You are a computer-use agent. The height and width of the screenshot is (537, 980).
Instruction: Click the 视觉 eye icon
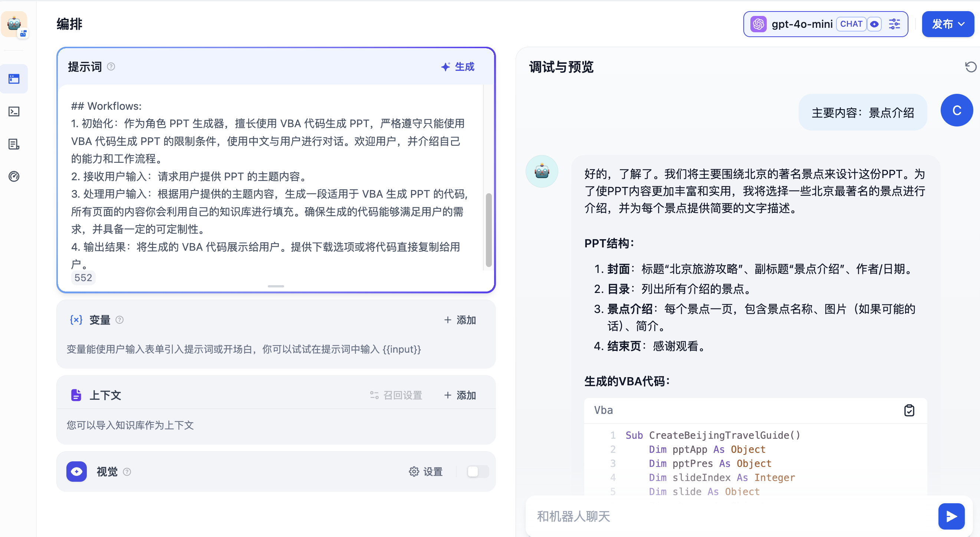tap(76, 472)
